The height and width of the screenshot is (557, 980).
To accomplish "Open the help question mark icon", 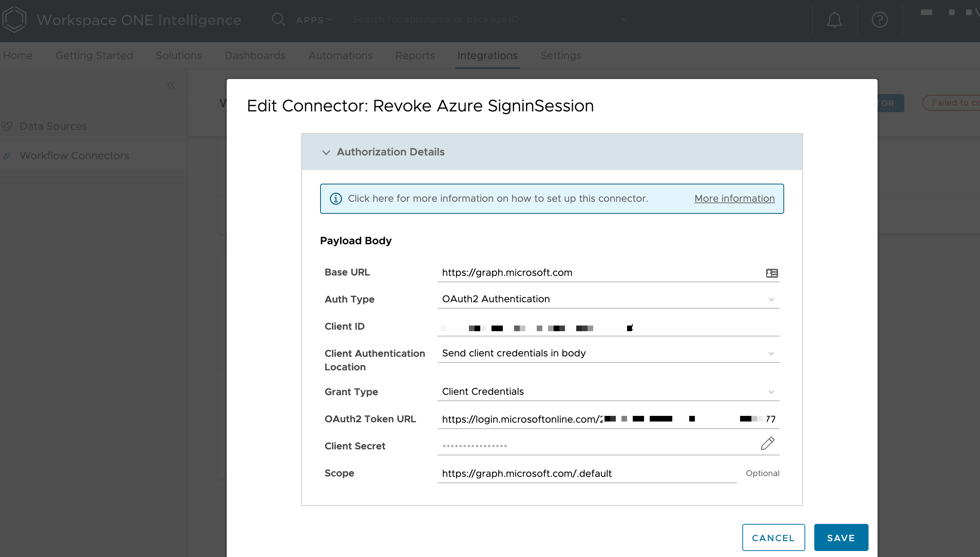I will tap(879, 20).
